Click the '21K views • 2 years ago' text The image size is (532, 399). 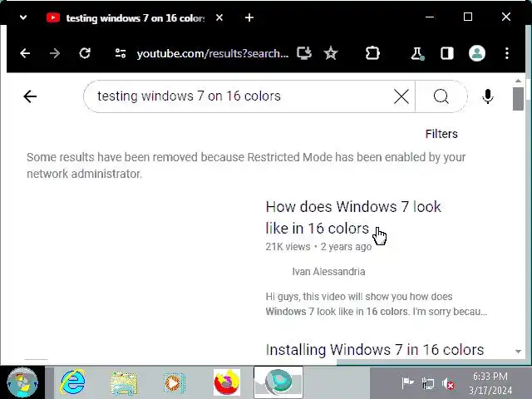pos(318,247)
